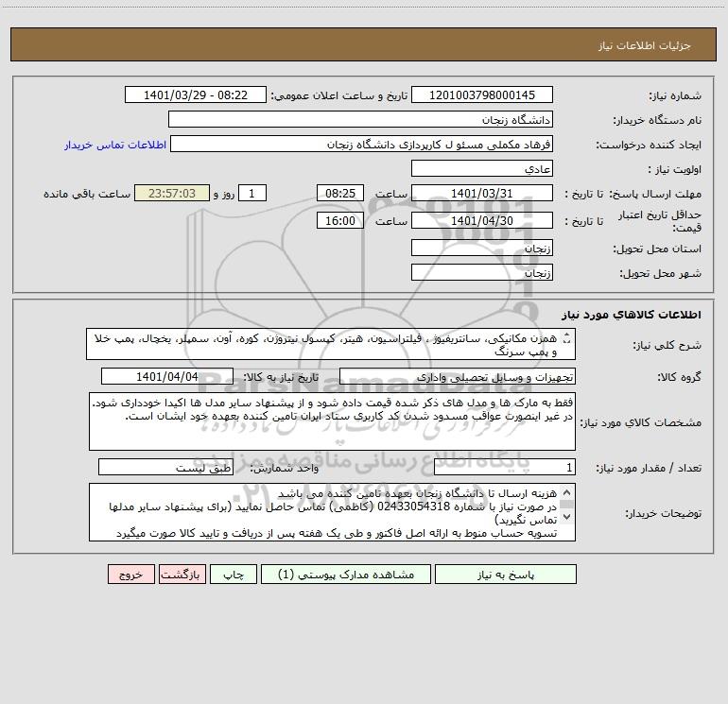This screenshot has height=704, width=728.
Task: Click the 'اطلاعات کالاهای مورد نیاز' section heading
Action: [631, 315]
